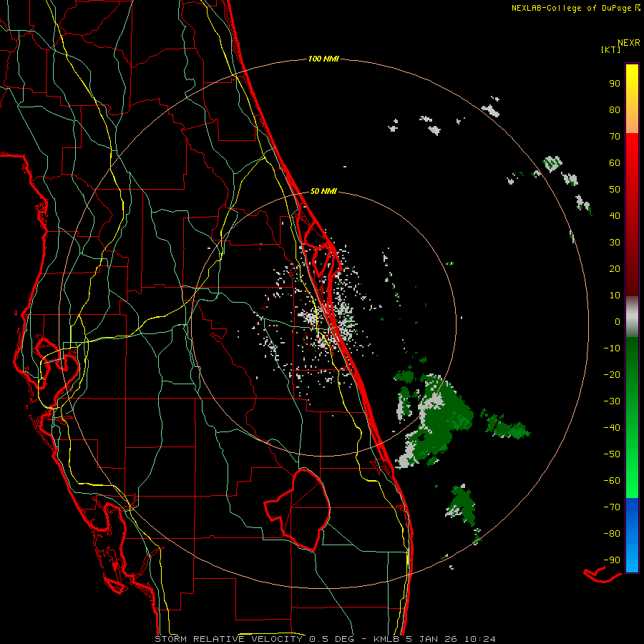
Task: Click the -10 scale value
Action: 612,348
